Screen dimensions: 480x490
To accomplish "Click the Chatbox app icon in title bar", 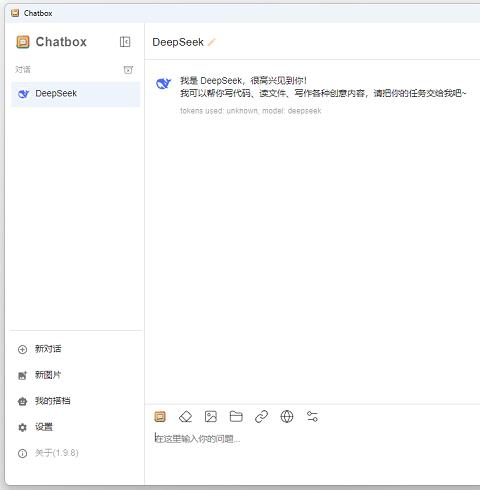I will click(15, 13).
